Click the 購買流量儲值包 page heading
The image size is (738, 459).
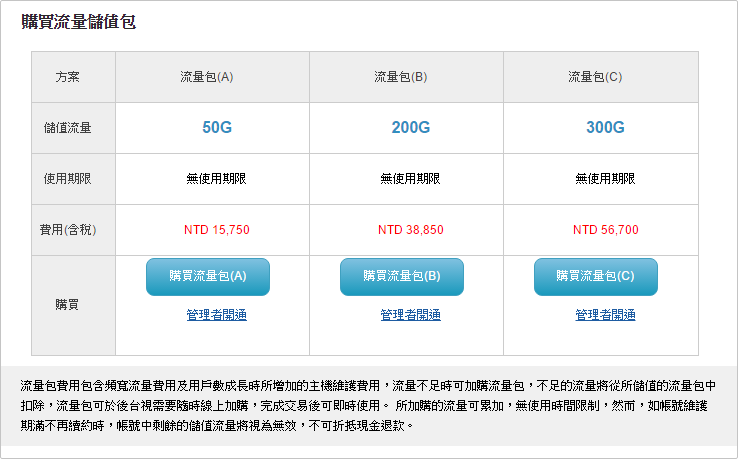click(x=78, y=21)
